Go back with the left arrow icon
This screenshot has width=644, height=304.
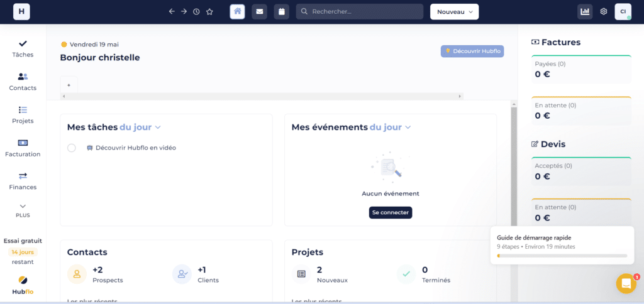(x=172, y=11)
